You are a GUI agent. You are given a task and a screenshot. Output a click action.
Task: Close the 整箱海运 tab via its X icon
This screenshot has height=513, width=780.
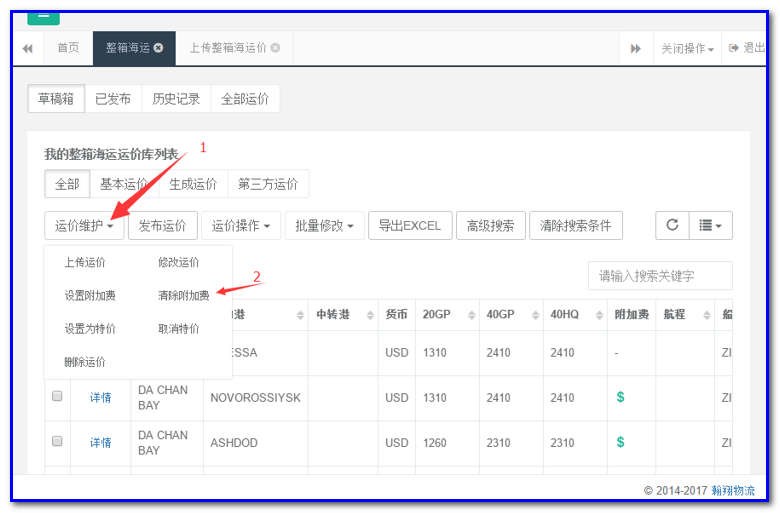[x=158, y=48]
